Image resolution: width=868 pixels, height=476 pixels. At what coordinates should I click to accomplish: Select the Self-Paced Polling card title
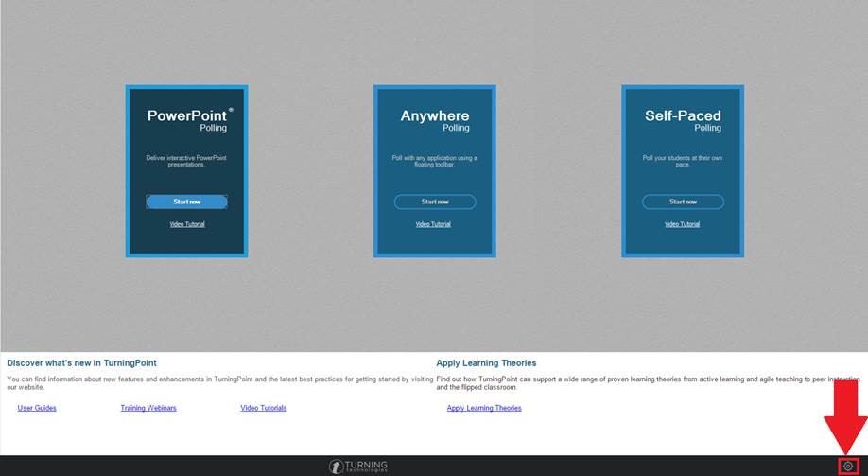pos(683,120)
